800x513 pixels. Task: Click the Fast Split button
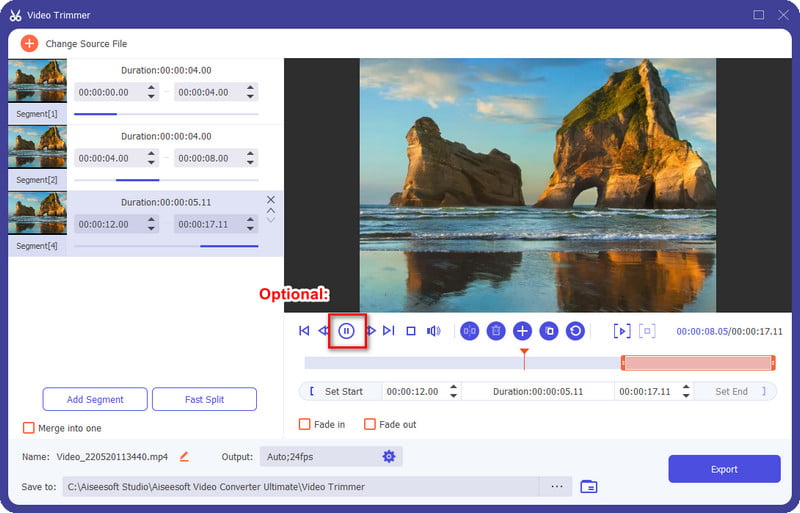click(204, 399)
